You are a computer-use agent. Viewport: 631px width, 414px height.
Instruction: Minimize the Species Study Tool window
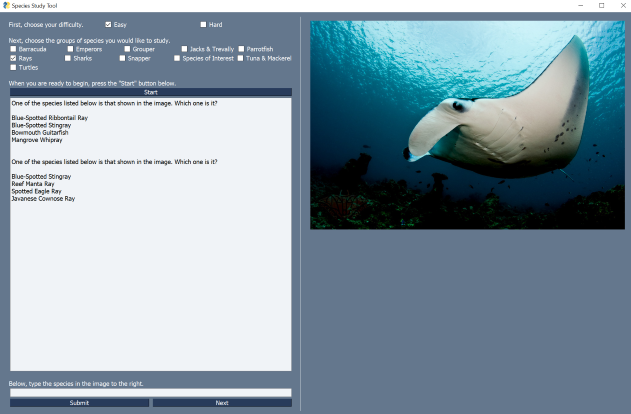click(581, 6)
